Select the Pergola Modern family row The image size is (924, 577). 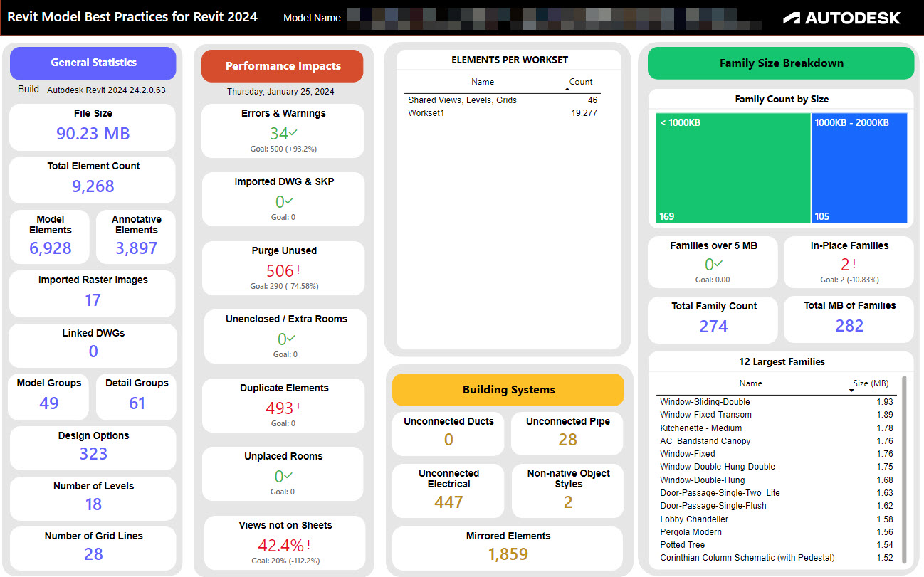776,532
